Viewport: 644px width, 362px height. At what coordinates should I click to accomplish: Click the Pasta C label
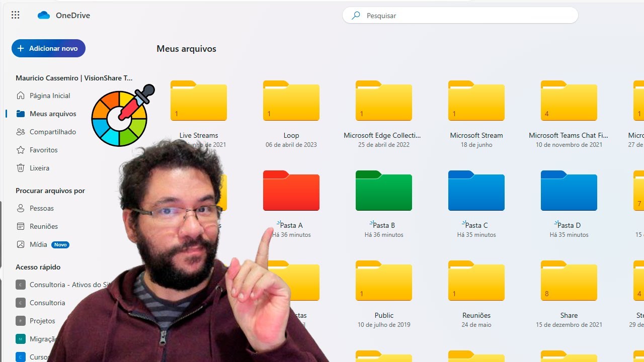[476, 225]
